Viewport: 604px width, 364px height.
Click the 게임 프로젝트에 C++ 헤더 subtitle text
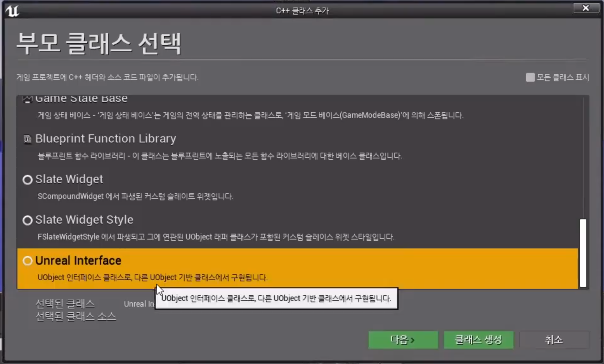click(x=107, y=77)
